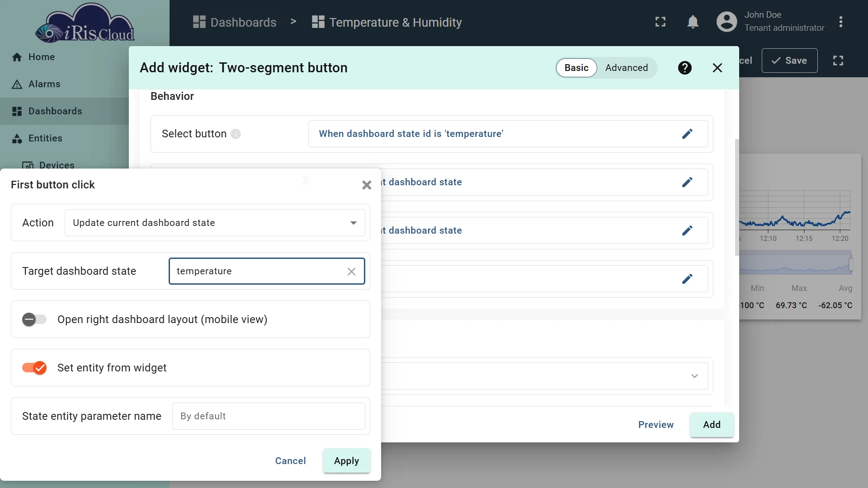Open the Action dropdown
868x488 pixels.
point(215,223)
